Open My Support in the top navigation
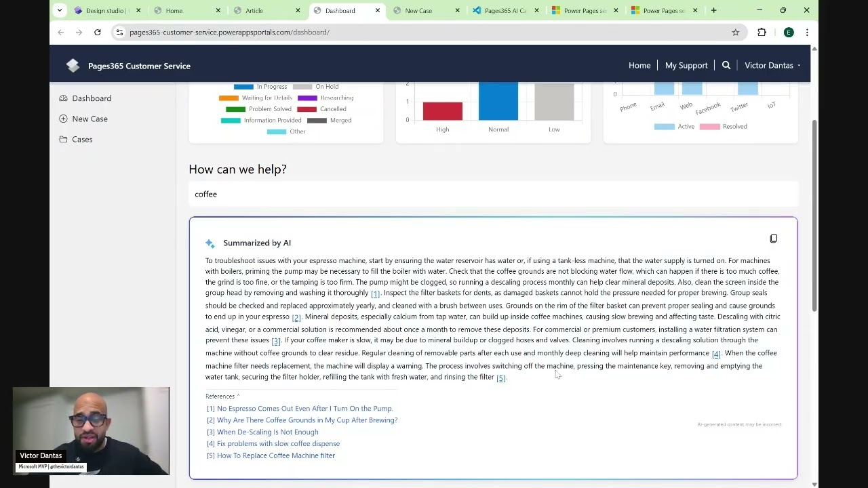This screenshot has height=488, width=868. 686,66
